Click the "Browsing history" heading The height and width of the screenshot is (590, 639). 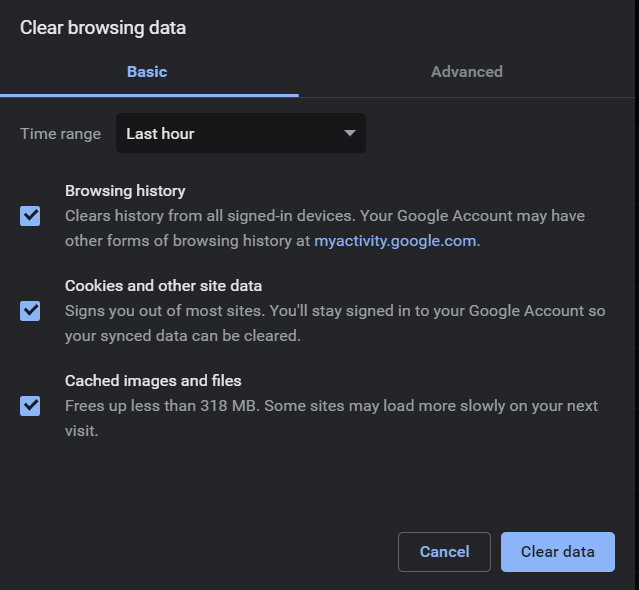pos(125,190)
